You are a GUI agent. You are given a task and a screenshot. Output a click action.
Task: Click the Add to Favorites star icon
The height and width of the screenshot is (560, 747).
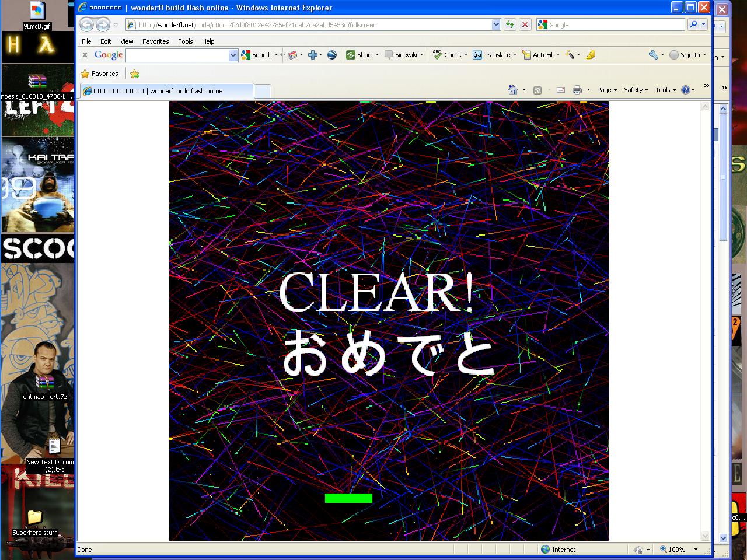[135, 73]
